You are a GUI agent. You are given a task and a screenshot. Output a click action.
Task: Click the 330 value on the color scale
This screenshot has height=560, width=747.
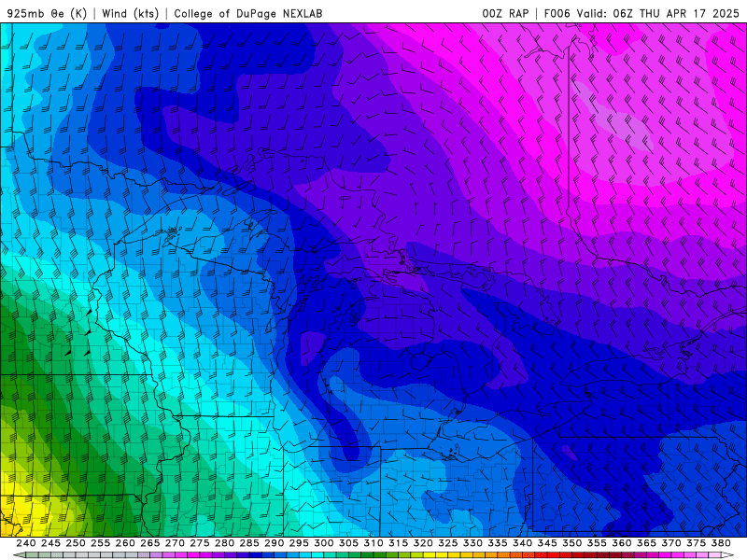coord(472,543)
